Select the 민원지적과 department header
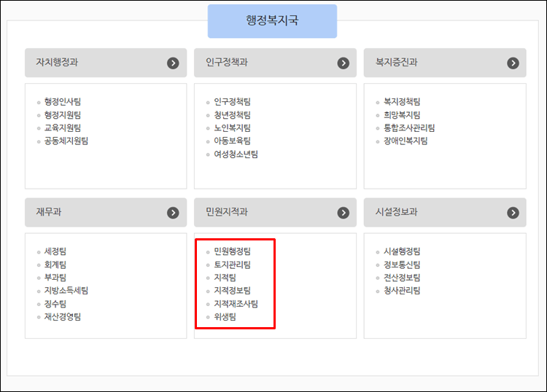Image resolution: width=547 pixels, height=392 pixels. [x=275, y=213]
